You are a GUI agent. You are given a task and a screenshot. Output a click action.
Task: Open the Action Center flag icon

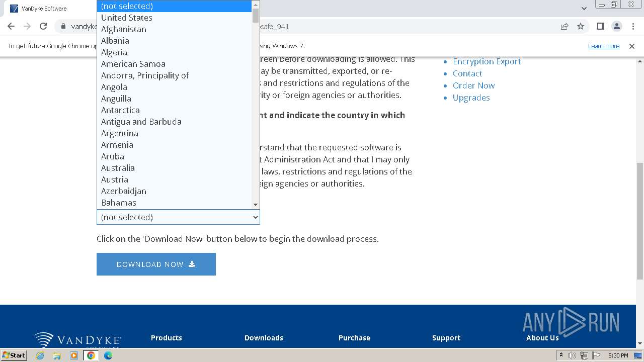(596, 355)
